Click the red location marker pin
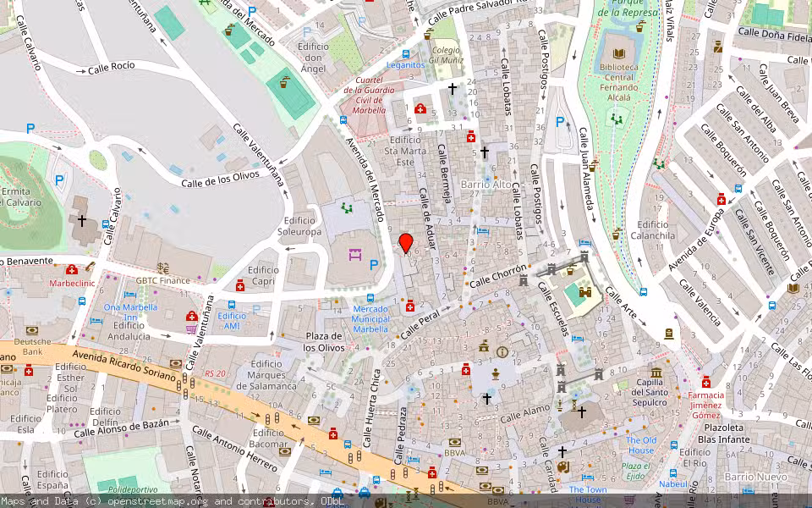This screenshot has width=812, height=508. click(406, 243)
